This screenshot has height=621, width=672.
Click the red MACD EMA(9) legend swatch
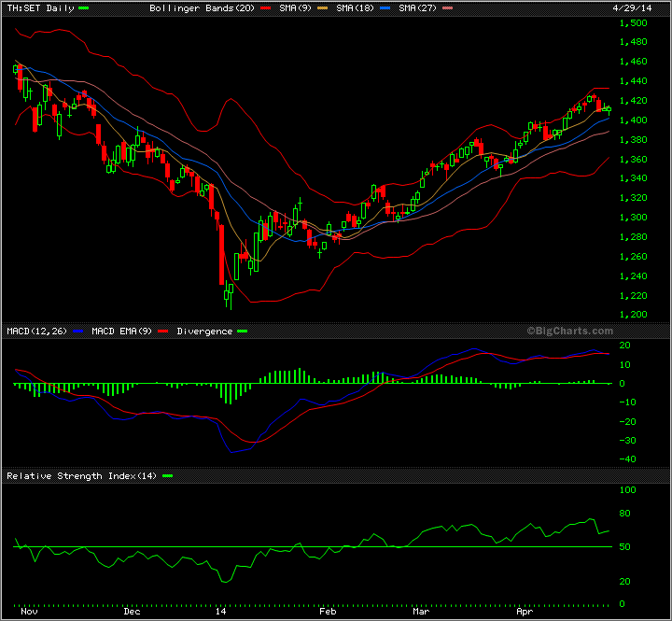coord(162,332)
